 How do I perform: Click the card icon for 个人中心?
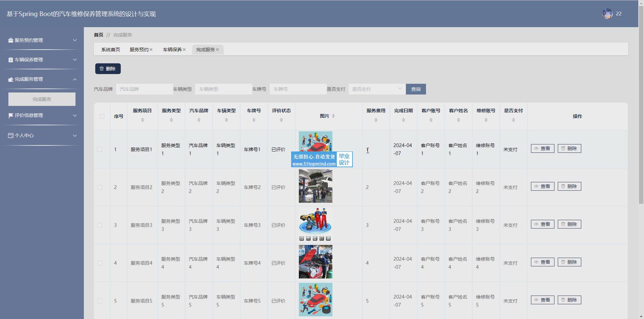11,135
